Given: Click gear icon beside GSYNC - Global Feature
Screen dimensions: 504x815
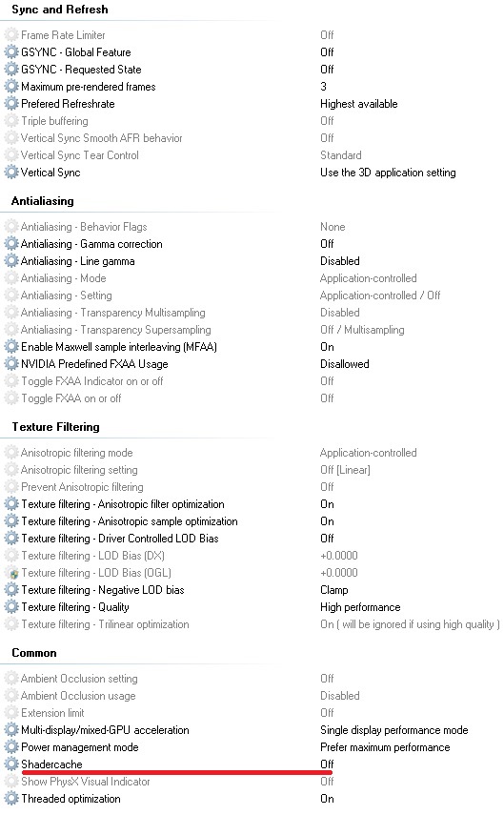Looking at the screenshot, I should 11,52.
